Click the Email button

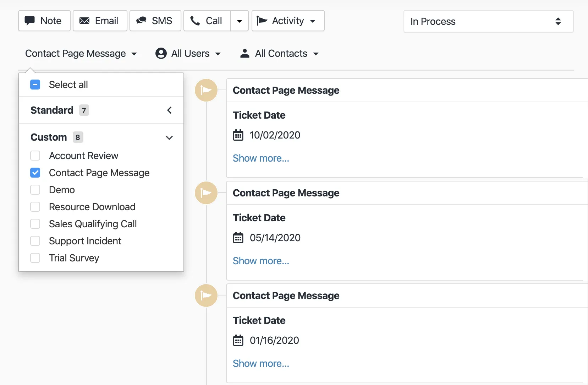100,21
